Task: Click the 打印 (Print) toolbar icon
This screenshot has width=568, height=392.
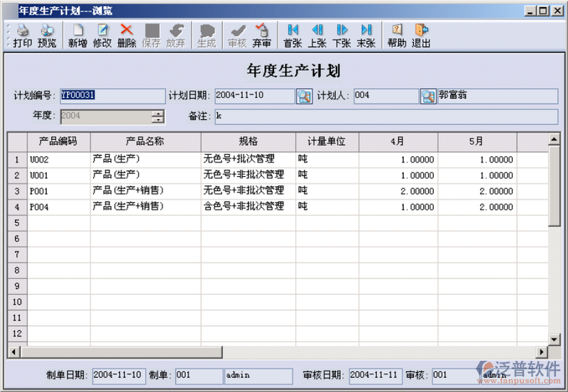Action: tap(22, 36)
